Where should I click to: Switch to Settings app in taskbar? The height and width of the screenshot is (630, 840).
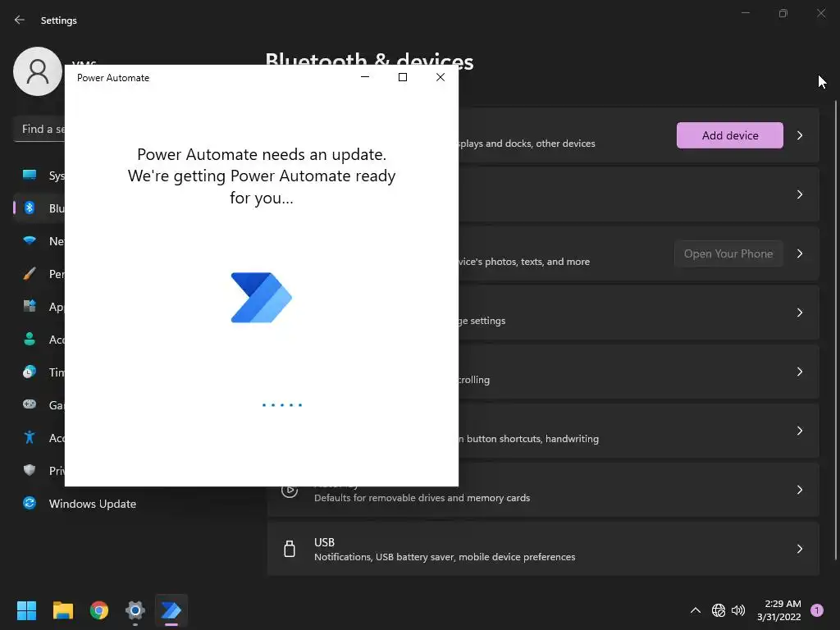click(135, 610)
